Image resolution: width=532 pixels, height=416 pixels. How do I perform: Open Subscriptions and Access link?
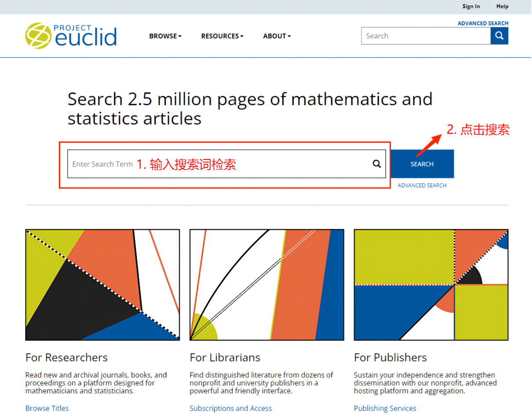(231, 408)
